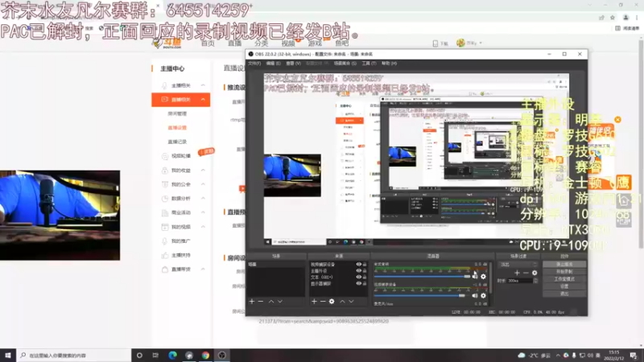Add a new source in OBS
Image resolution: width=644 pixels, height=362 pixels.
pyautogui.click(x=314, y=302)
